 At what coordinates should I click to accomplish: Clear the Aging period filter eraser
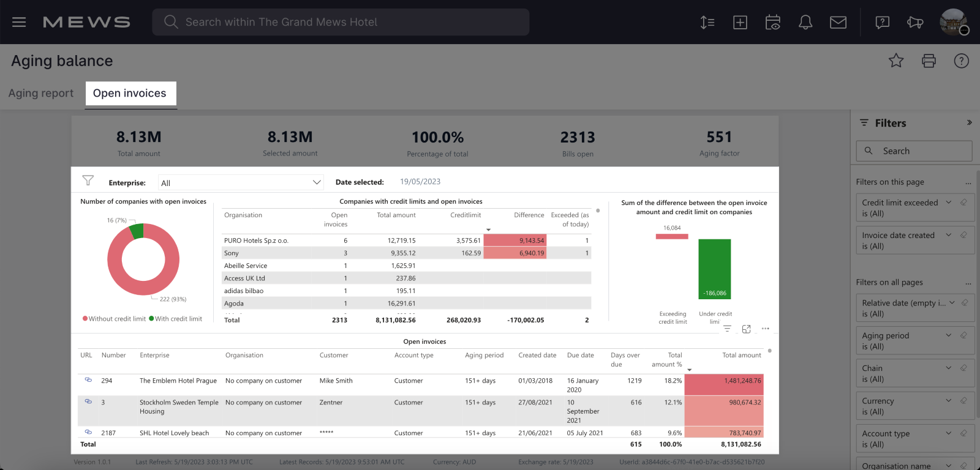point(963,335)
